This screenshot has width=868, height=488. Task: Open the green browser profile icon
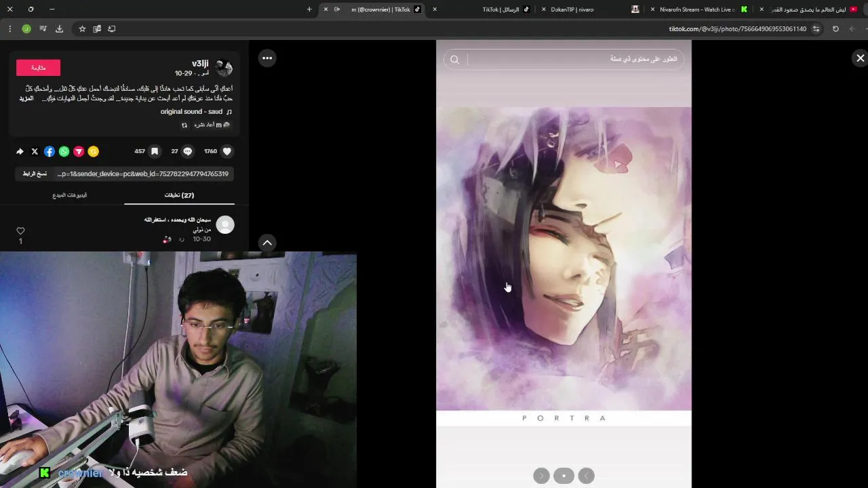point(26,29)
